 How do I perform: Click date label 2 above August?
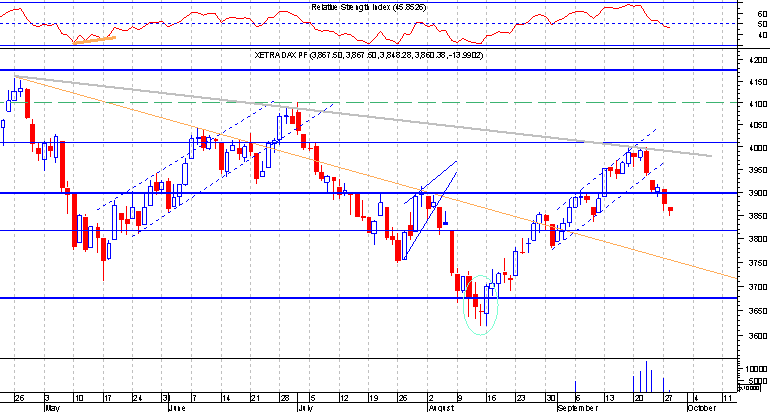(431, 398)
